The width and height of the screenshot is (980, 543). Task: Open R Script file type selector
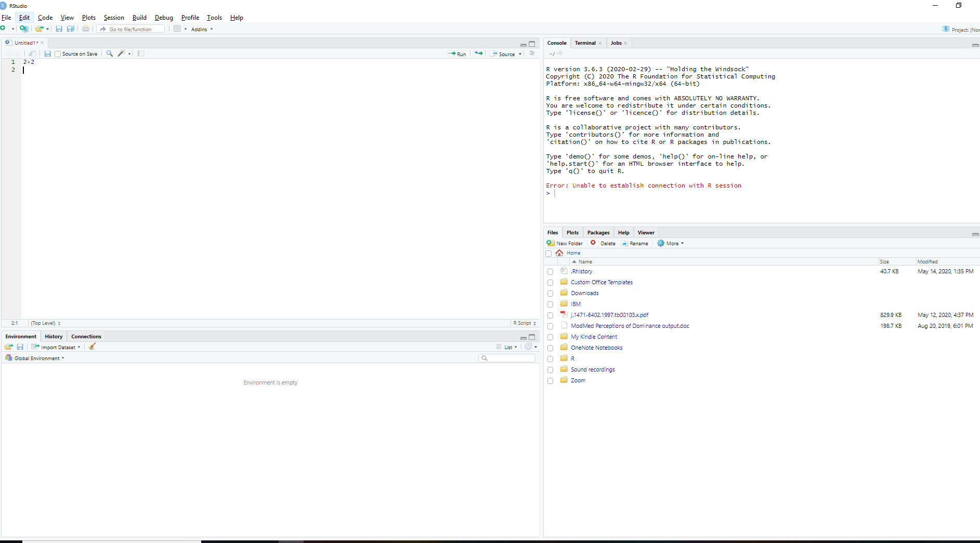click(x=525, y=323)
